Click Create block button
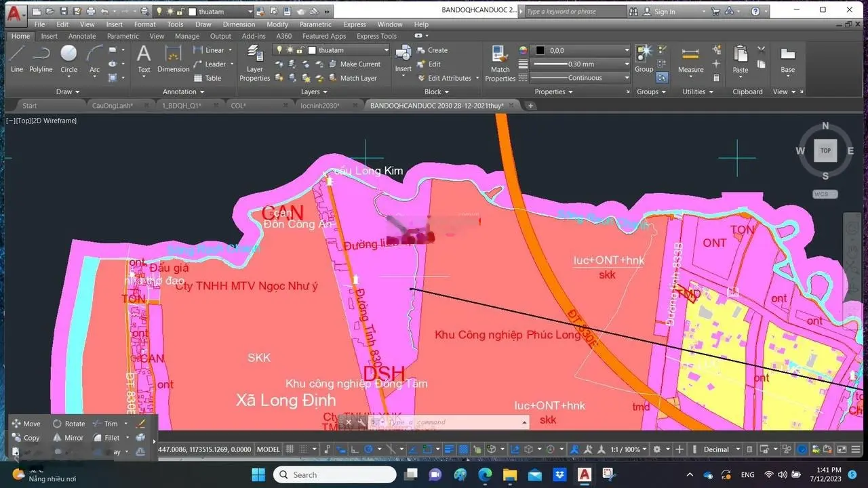Screen dimensions: 868x488 (432, 50)
